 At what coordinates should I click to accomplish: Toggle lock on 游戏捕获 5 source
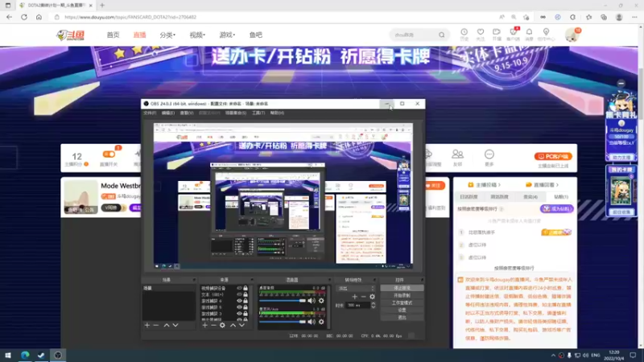[x=246, y=307]
